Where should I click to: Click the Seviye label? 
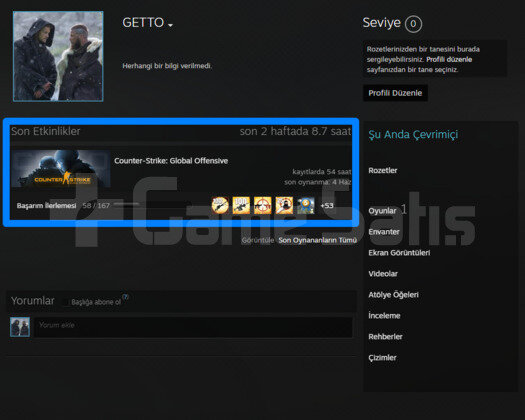pos(381,23)
